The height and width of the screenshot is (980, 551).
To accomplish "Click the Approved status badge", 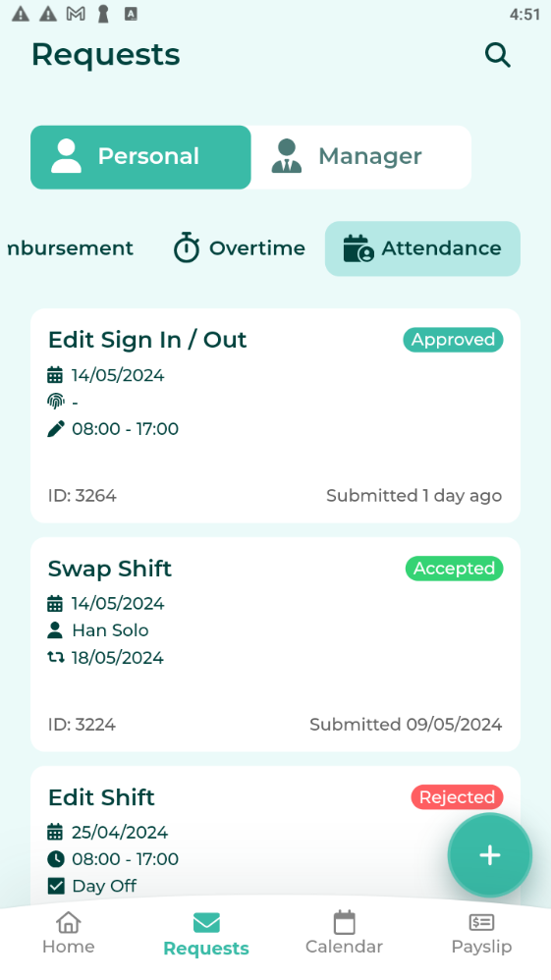I will pos(453,340).
